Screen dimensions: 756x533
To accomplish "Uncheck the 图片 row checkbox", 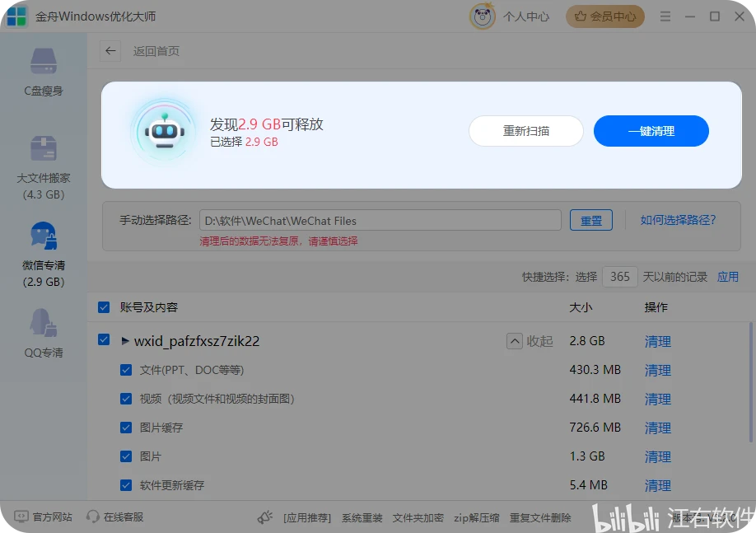I will (126, 456).
